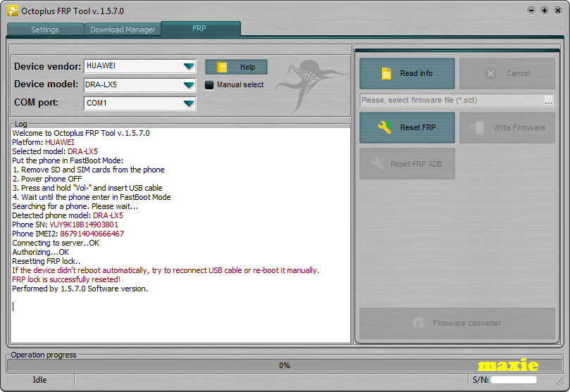Click the wrench icon on Reset FRP ADB
This screenshot has width=570, height=392.
378,164
